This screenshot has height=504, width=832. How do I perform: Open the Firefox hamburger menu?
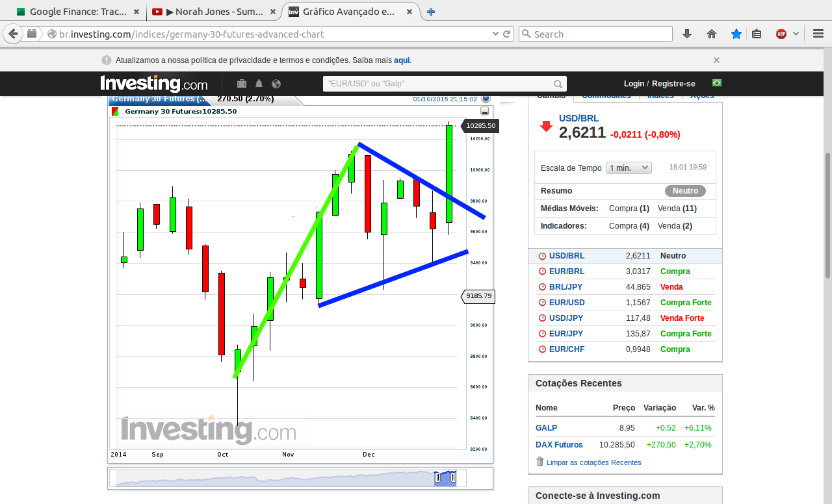[818, 34]
